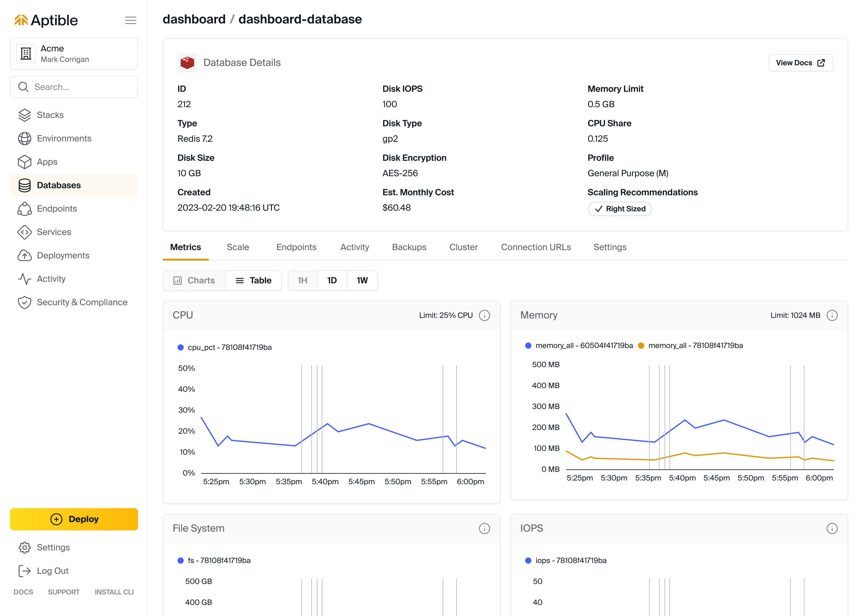
Task: Click the Environments globe icon
Action: click(25, 139)
